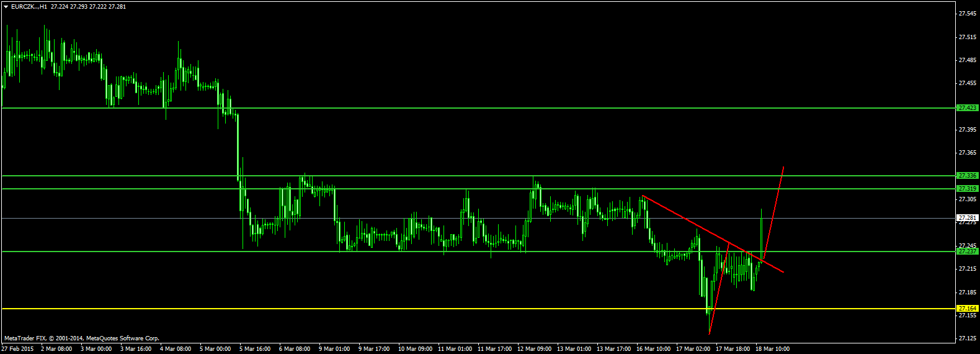Click the current price label 27.281
The width and height of the screenshot is (980, 354).
pos(968,218)
